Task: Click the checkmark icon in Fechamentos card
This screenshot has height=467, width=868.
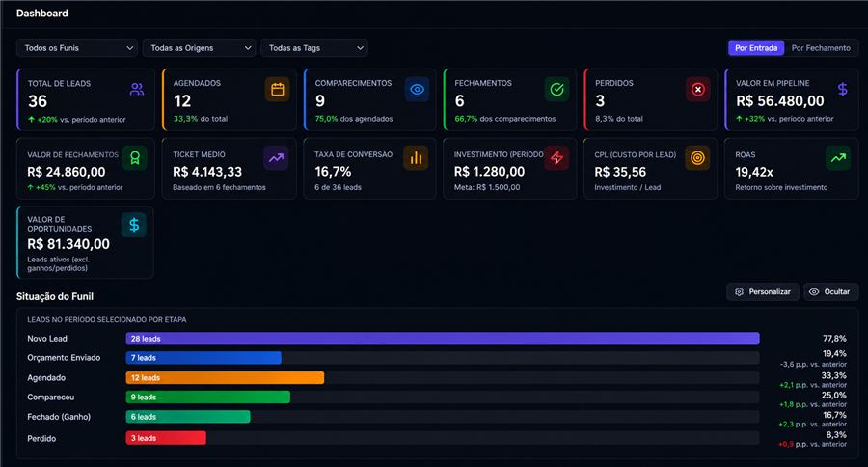Action: click(x=556, y=89)
